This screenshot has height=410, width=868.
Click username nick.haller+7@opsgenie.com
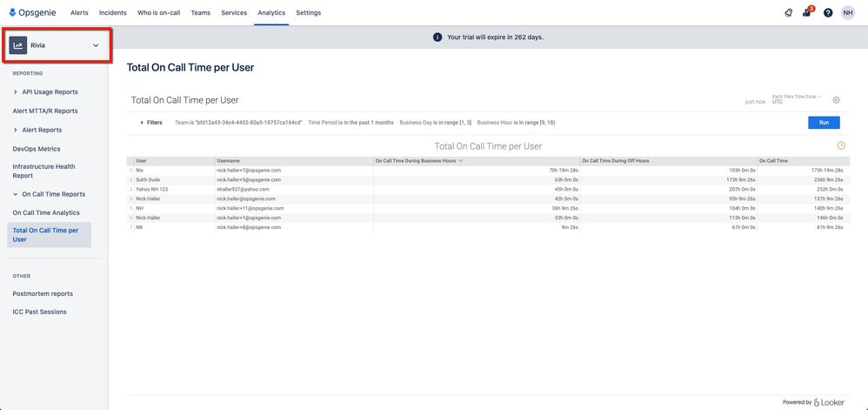(249, 170)
